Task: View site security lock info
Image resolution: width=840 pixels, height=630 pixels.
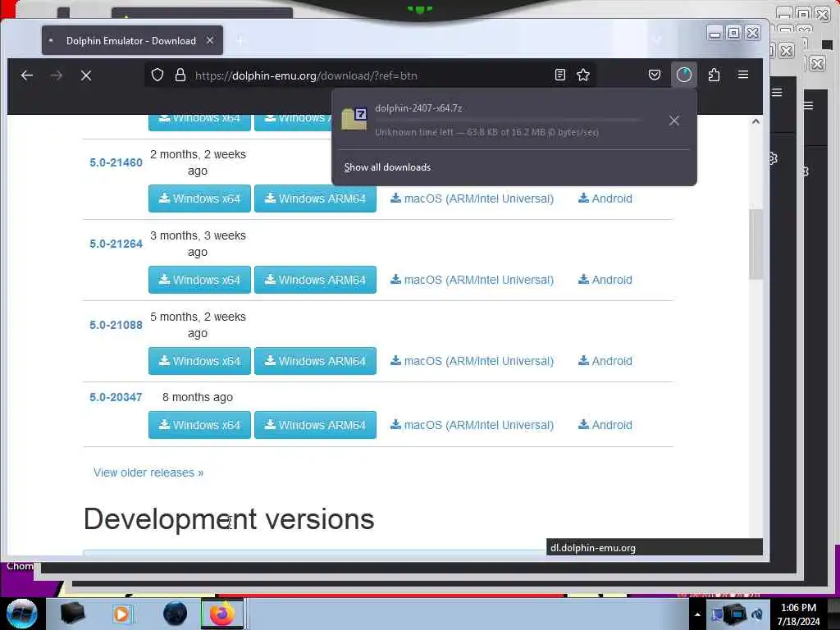Action: coord(180,75)
